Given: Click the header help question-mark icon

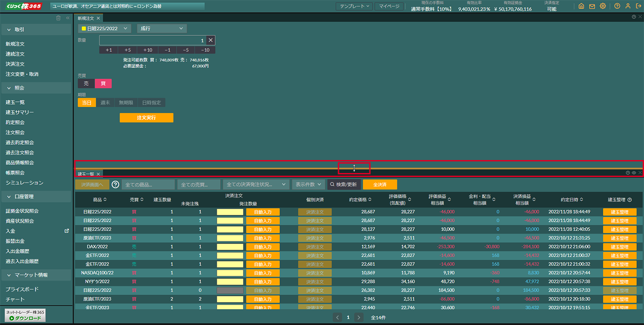Looking at the screenshot, I should (x=617, y=6).
